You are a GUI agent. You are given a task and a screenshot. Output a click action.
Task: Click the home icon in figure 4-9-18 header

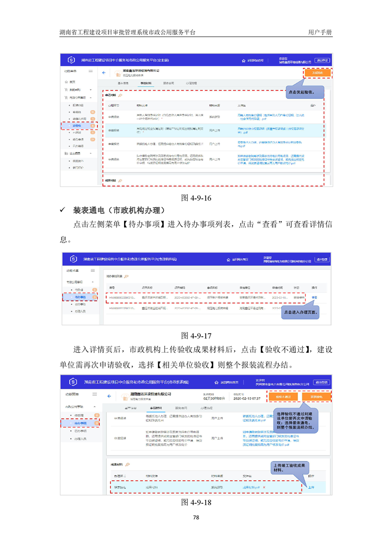tap(216, 383)
